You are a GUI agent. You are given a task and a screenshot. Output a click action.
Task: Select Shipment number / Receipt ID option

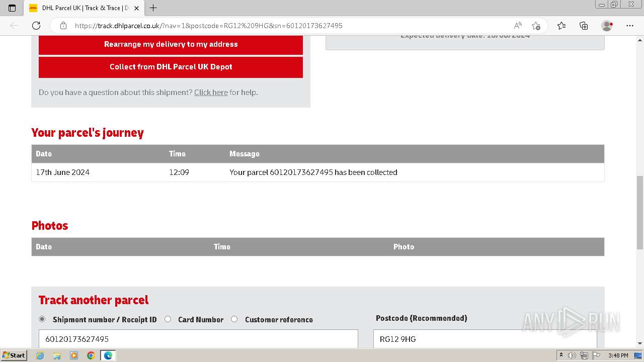pyautogui.click(x=42, y=319)
